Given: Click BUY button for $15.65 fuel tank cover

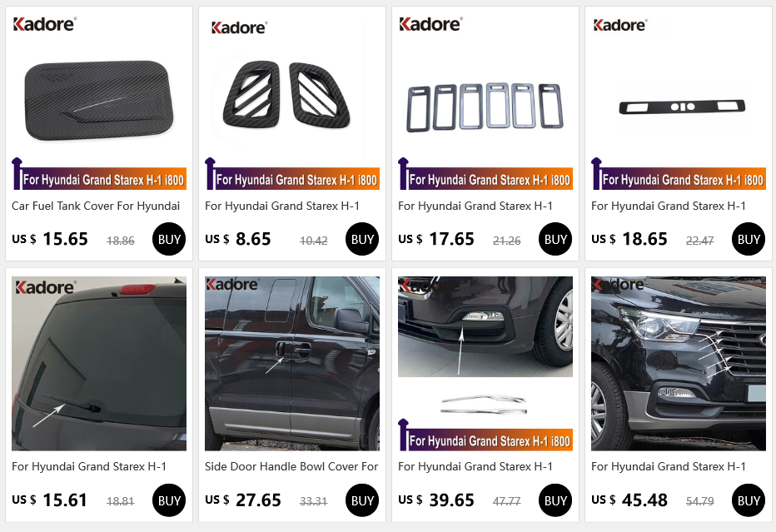Looking at the screenshot, I should [x=169, y=239].
